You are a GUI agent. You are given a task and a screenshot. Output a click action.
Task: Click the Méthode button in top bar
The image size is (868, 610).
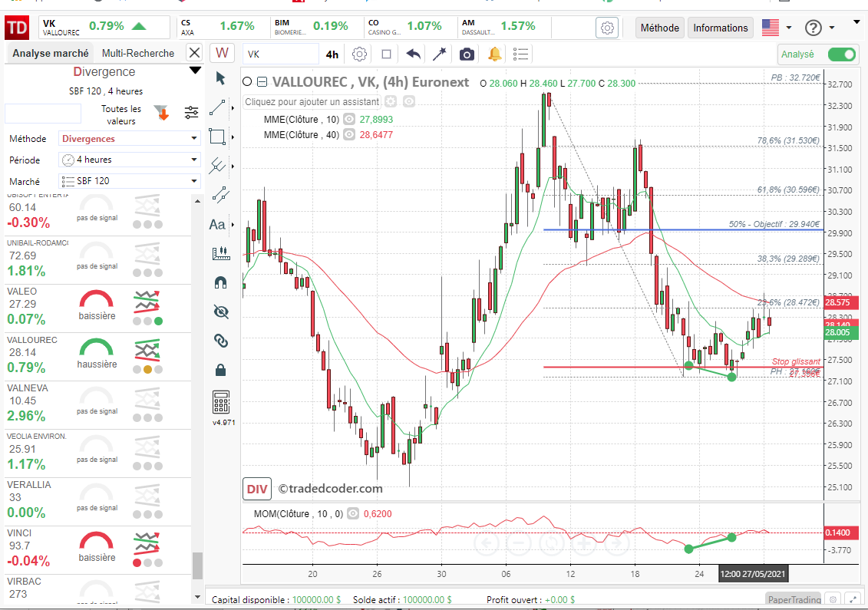pyautogui.click(x=659, y=28)
